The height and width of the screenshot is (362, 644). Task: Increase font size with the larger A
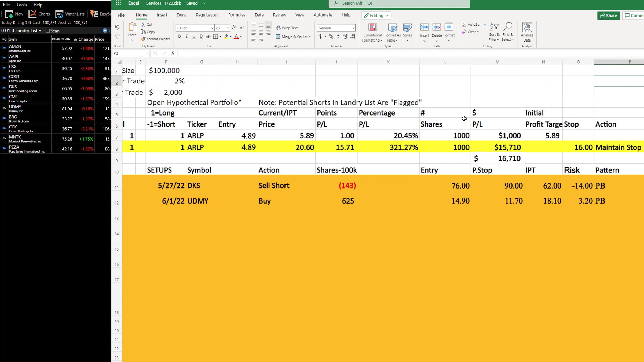234,28
